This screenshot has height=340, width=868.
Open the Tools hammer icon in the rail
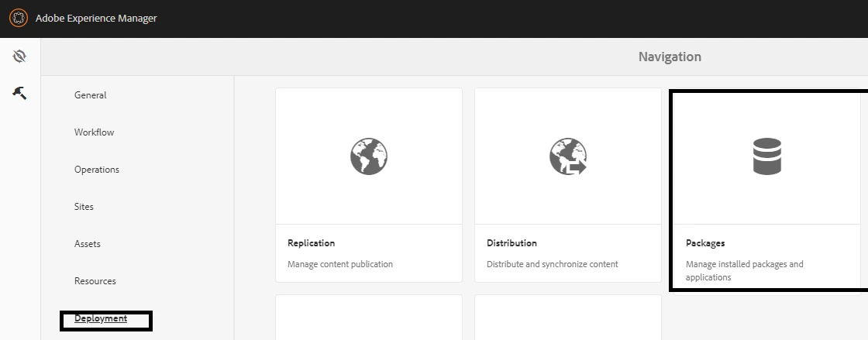(19, 93)
